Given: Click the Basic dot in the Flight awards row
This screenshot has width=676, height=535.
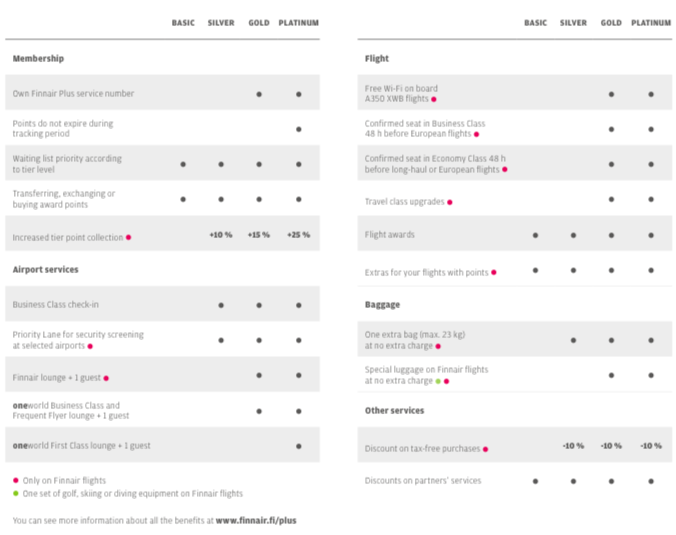Looking at the screenshot, I should tap(535, 236).
